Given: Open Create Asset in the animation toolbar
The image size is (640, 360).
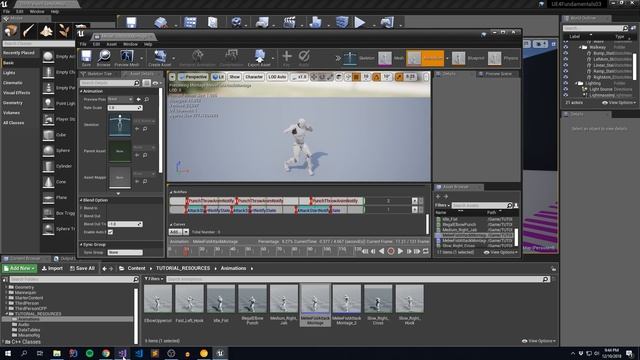Looking at the screenshot, I should tap(160, 58).
